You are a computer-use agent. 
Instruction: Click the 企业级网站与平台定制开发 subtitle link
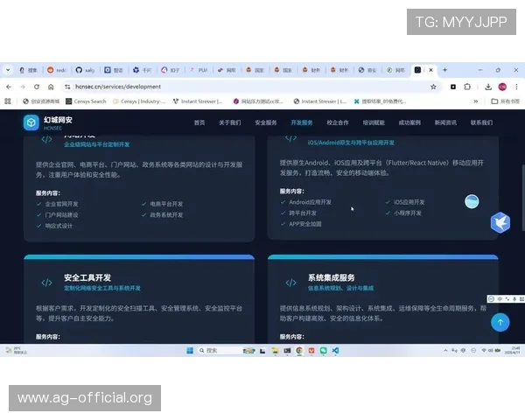(97, 144)
